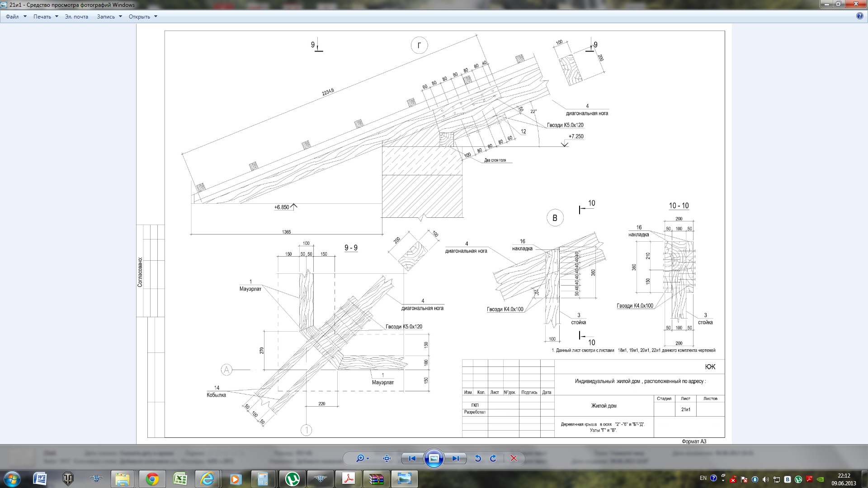
Task: Open the photo viewer help icon
Action: coord(860,16)
